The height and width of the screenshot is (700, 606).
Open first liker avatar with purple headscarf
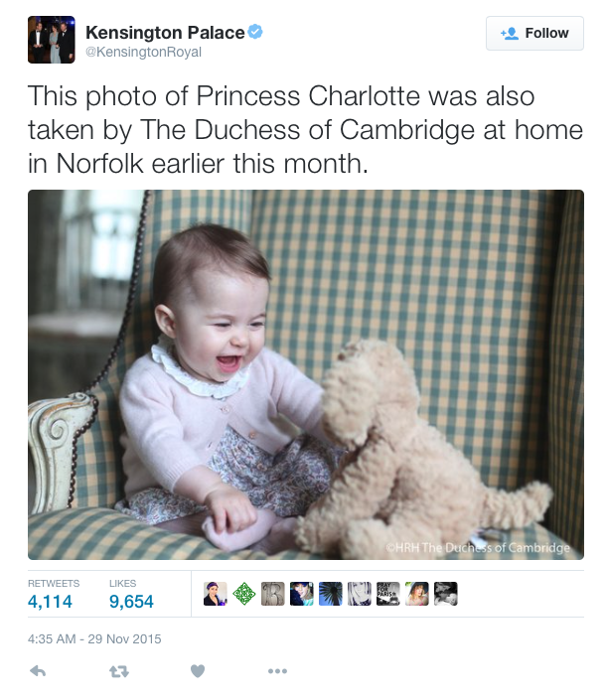point(216,594)
